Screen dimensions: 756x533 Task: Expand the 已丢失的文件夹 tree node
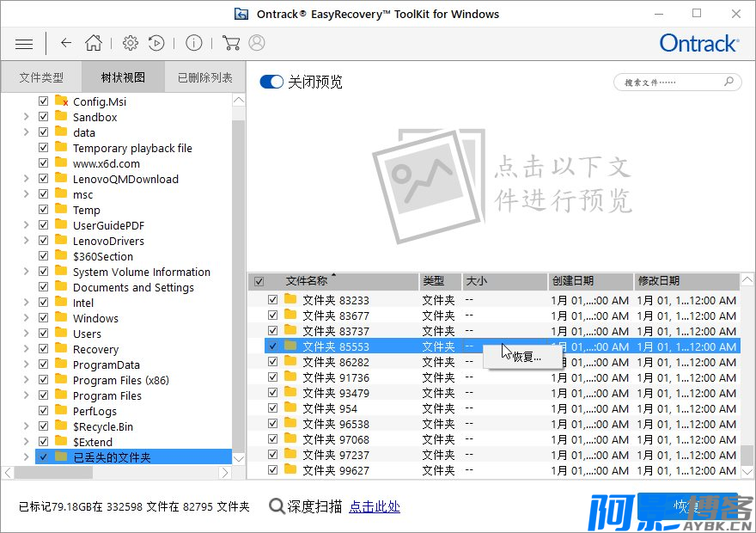coord(26,456)
